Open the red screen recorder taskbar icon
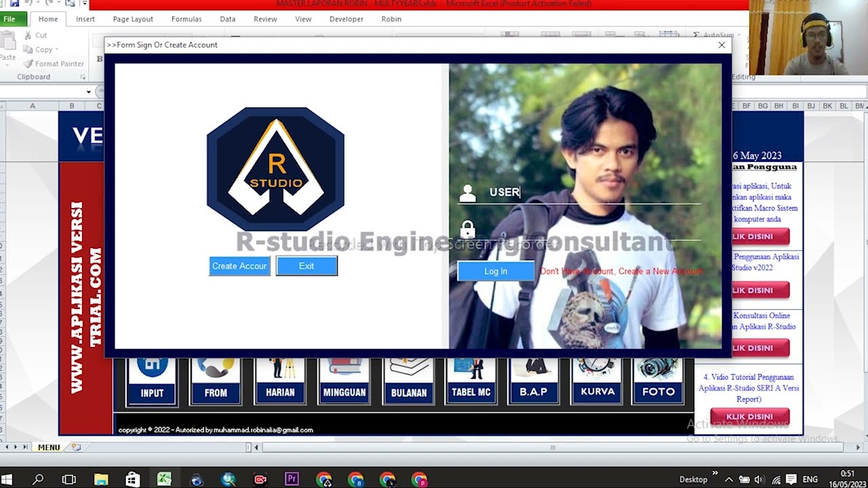This screenshot has width=868, height=488. (260, 479)
